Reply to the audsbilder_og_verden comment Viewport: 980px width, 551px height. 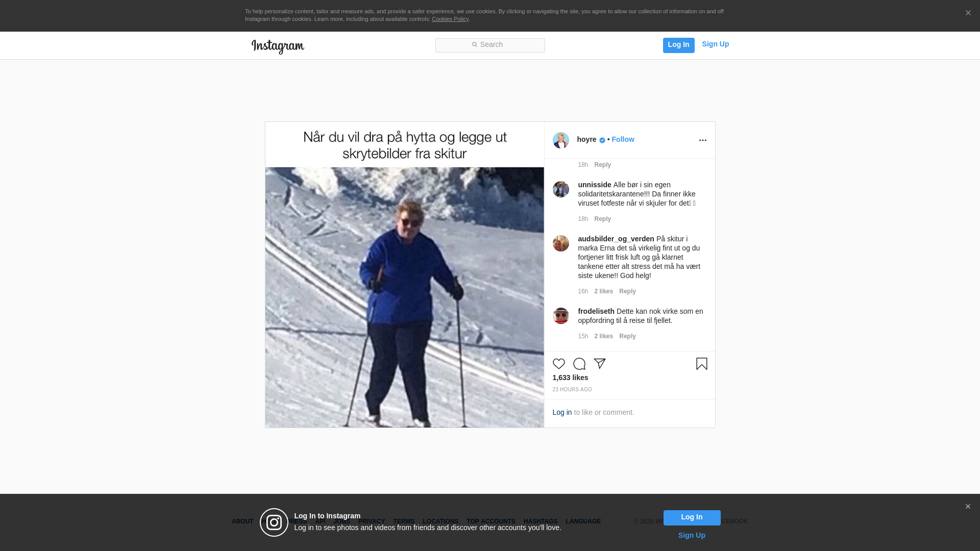point(627,292)
